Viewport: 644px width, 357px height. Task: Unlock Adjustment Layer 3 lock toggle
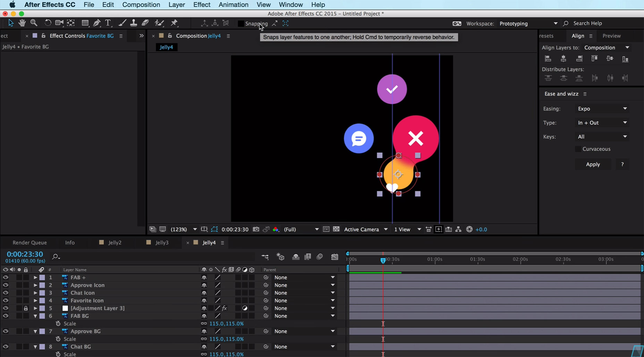click(x=26, y=308)
